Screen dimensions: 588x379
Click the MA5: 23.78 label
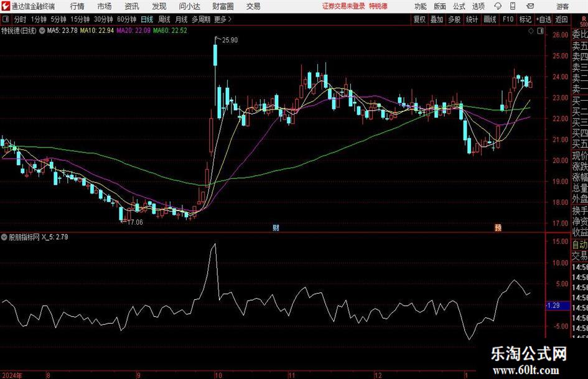pyautogui.click(x=62, y=30)
